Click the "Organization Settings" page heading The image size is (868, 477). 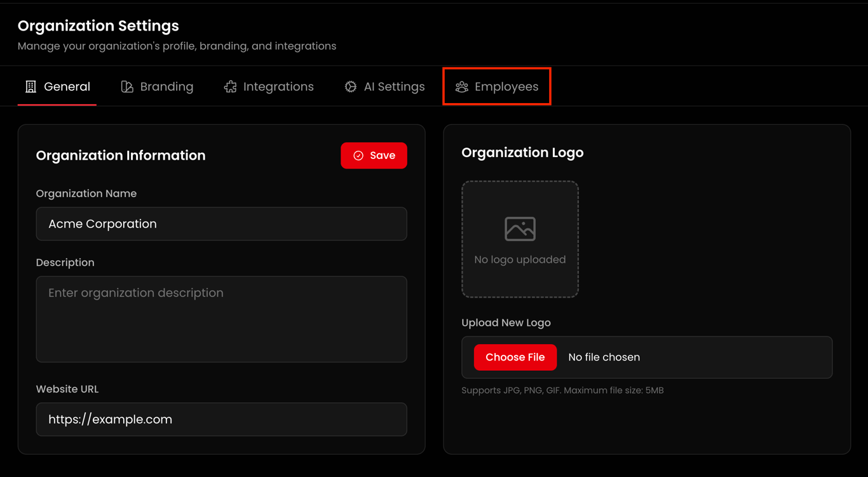click(x=98, y=26)
